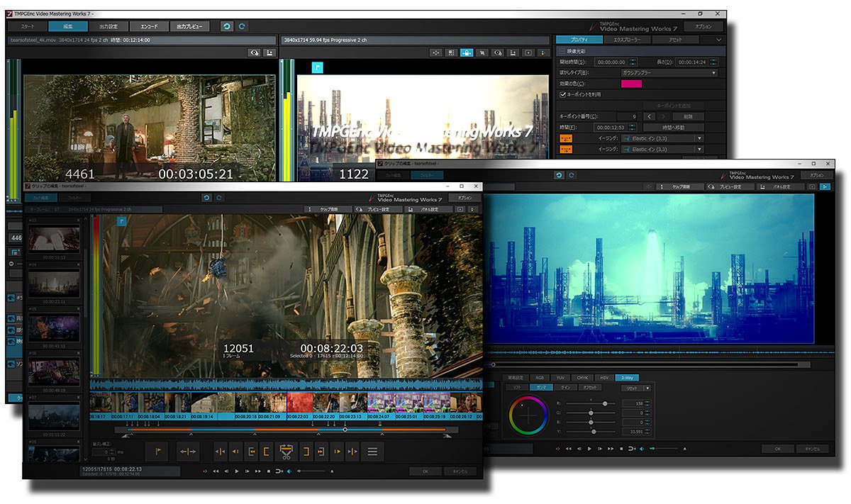Click first orange easing icon in properties
Image resolution: width=851 pixels, height=504 pixels.
[566, 138]
